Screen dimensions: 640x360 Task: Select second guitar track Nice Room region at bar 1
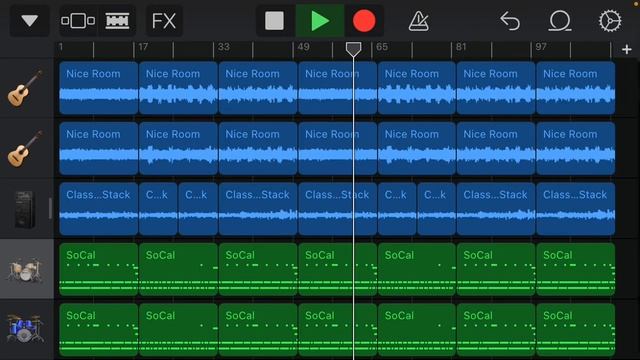(98, 148)
